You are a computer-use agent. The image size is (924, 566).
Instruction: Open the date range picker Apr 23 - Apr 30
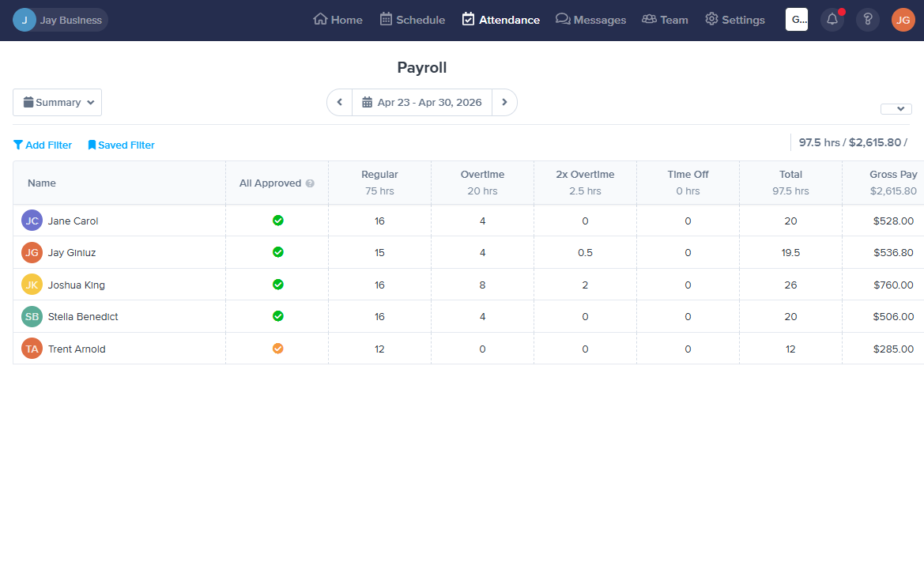coord(422,103)
